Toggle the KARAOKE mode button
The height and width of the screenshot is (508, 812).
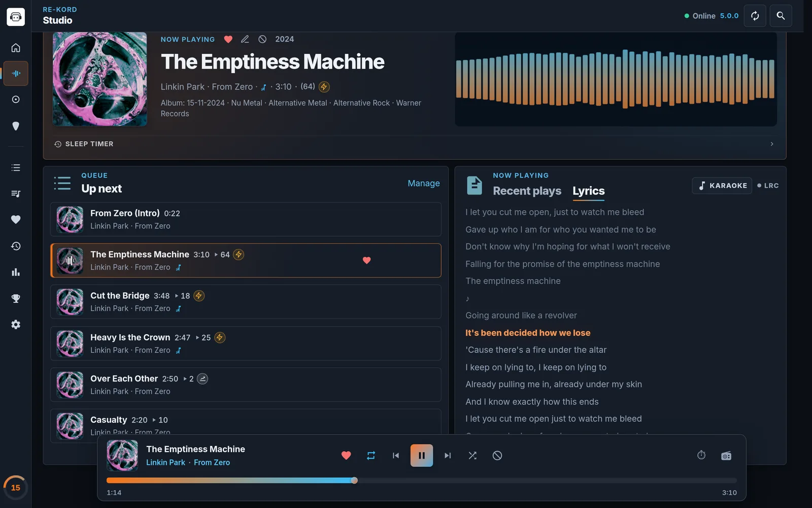(x=722, y=185)
